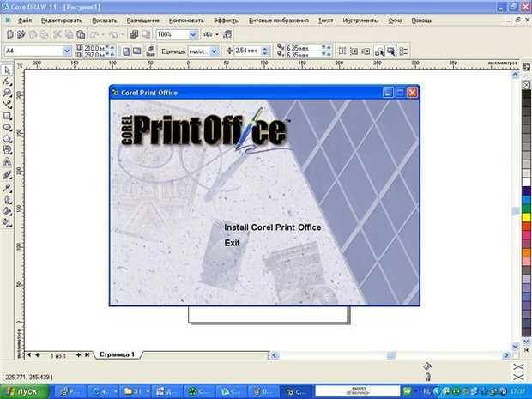This screenshot has height=399, width=532.
Task: Click the Save icon in toolbar
Action: 33,34
